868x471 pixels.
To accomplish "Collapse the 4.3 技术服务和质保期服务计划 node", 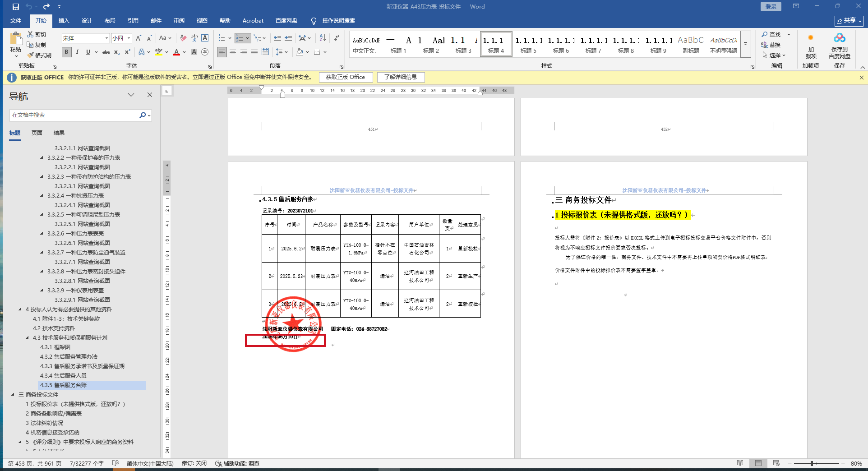I will tap(28, 338).
